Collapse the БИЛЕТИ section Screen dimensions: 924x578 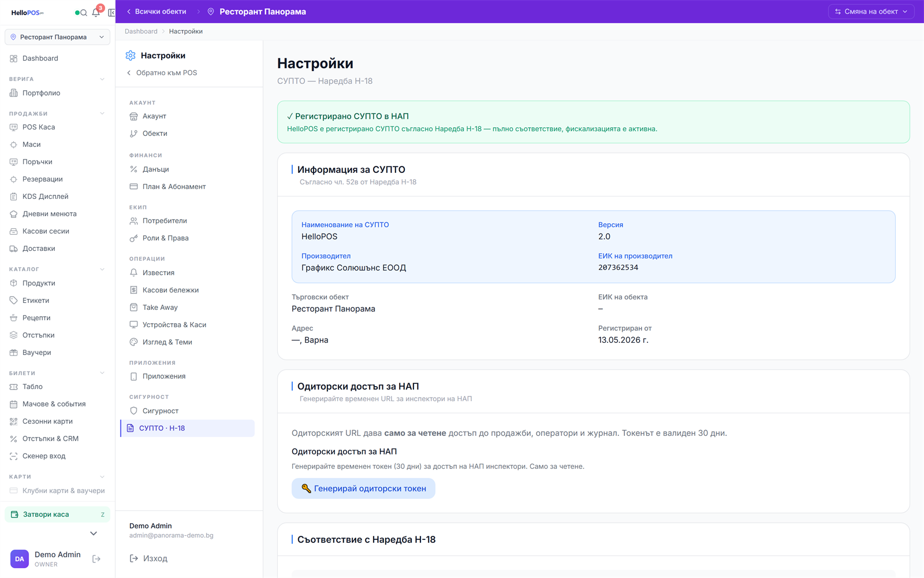click(102, 373)
